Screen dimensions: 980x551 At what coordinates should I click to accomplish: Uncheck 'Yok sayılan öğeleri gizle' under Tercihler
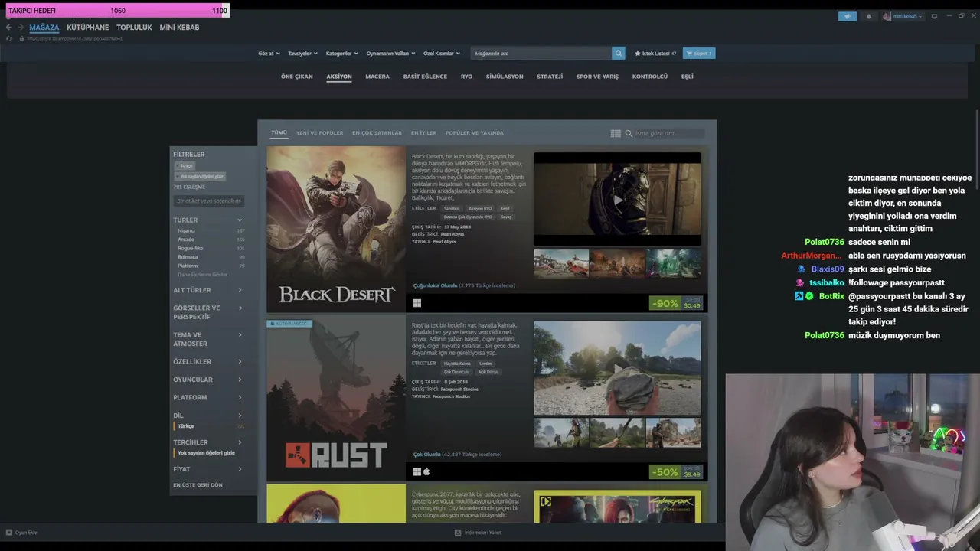click(206, 453)
